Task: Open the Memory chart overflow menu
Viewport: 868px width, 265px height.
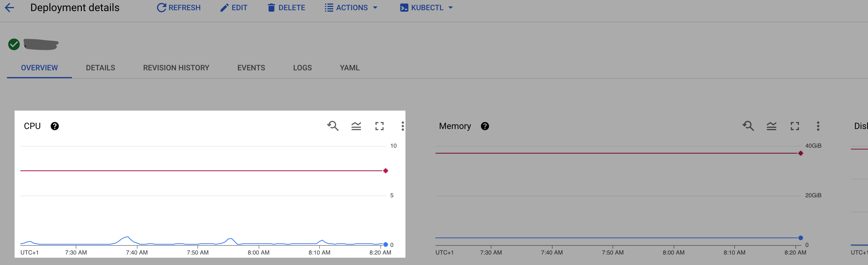Action: coord(818,126)
